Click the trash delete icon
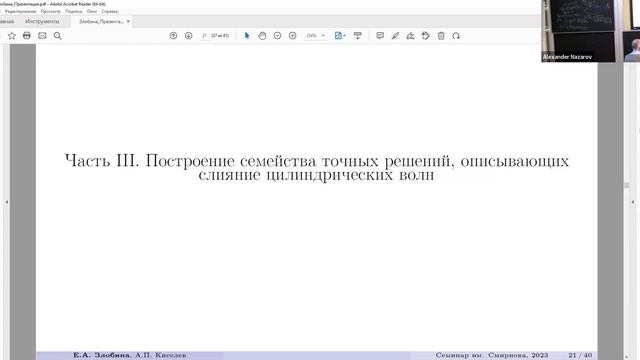 click(x=441, y=36)
